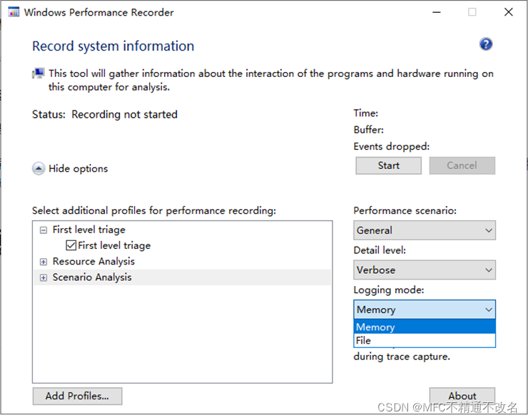Click the Hide options collapse arrow icon

[x=39, y=168]
